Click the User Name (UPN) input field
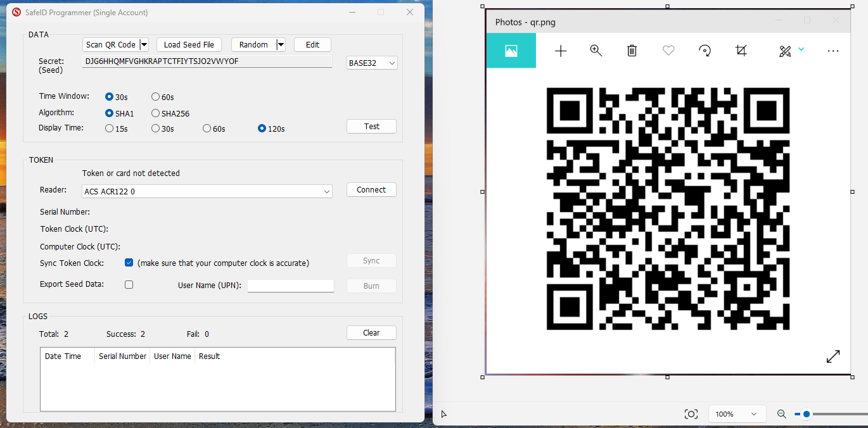The height and width of the screenshot is (428, 868). [x=290, y=286]
